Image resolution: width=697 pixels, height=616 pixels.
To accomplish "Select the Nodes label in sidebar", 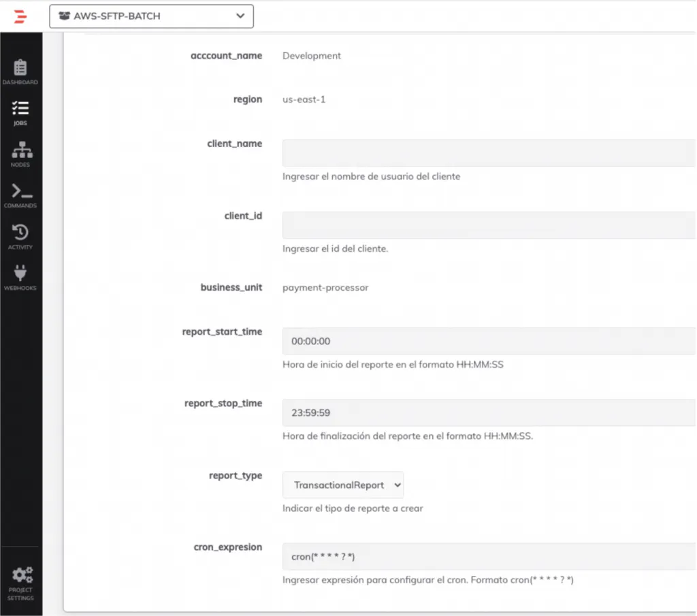I will (x=20, y=165).
